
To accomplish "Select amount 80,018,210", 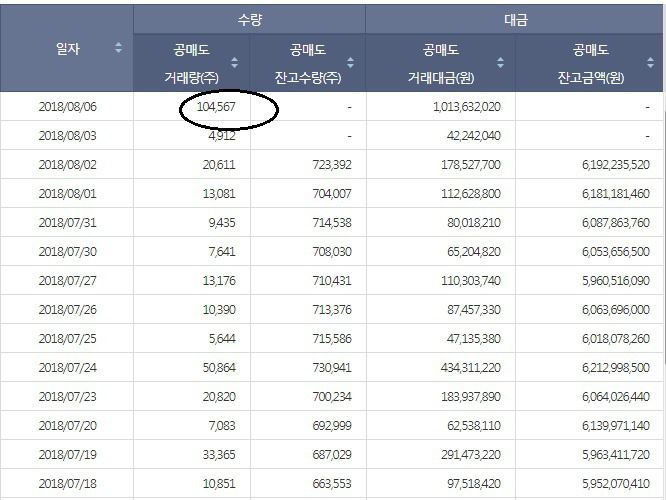I will [x=474, y=223].
